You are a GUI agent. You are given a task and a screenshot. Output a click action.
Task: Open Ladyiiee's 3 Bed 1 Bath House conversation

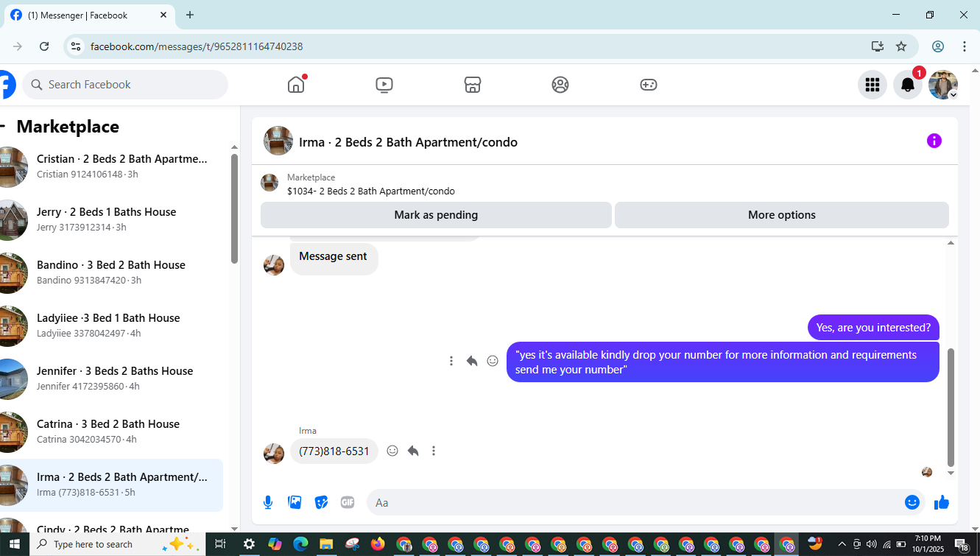(x=112, y=325)
